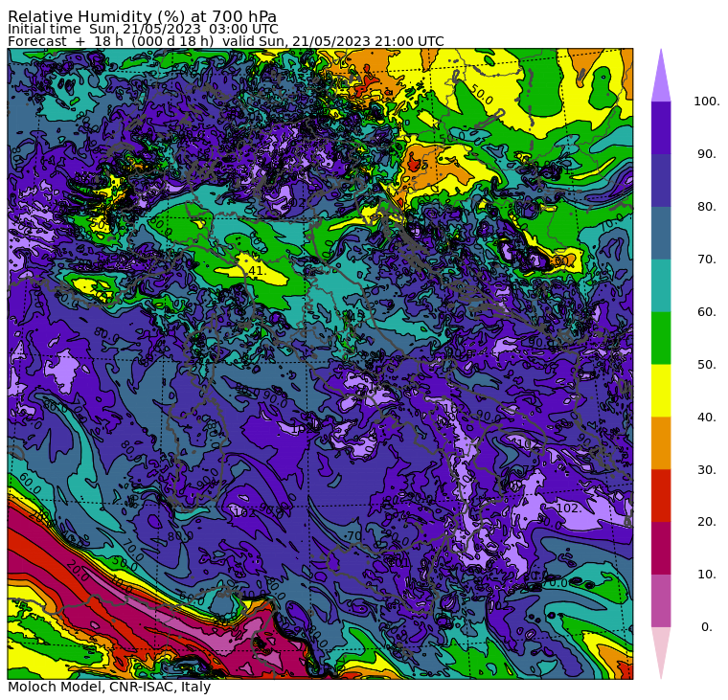The height and width of the screenshot is (700, 728).
Task: Click the indigo 80–90 colorbar segment
Action: click(x=661, y=180)
